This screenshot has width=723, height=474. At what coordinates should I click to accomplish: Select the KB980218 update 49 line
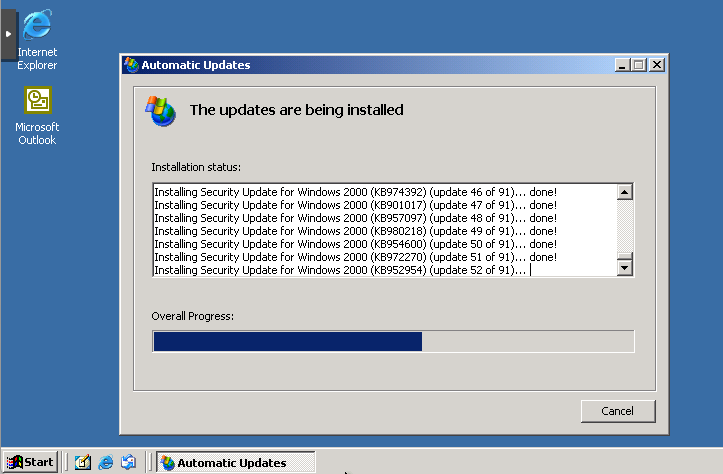[356, 231]
